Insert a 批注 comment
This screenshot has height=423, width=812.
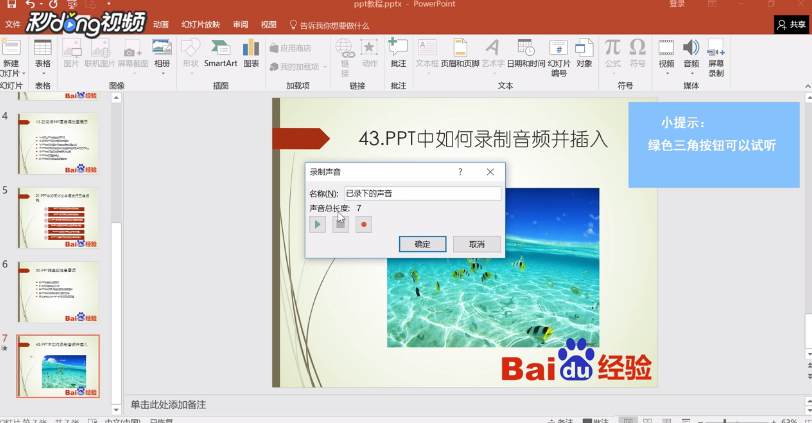coord(398,53)
